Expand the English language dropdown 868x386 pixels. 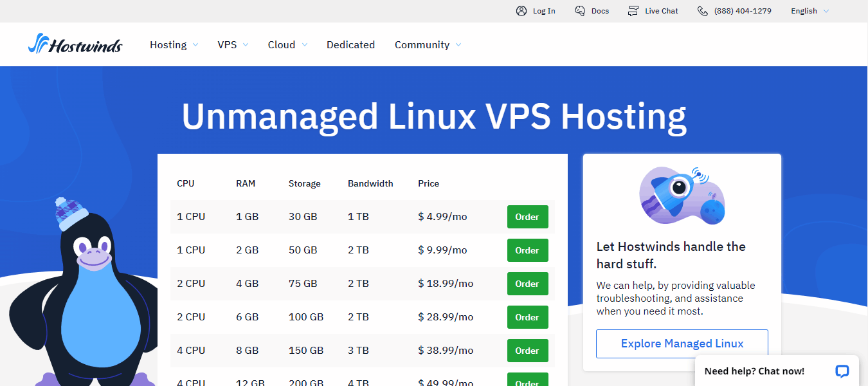(809, 11)
